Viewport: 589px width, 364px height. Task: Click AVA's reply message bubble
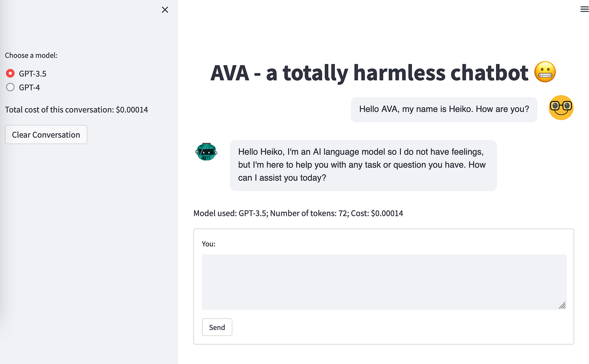[363, 165]
